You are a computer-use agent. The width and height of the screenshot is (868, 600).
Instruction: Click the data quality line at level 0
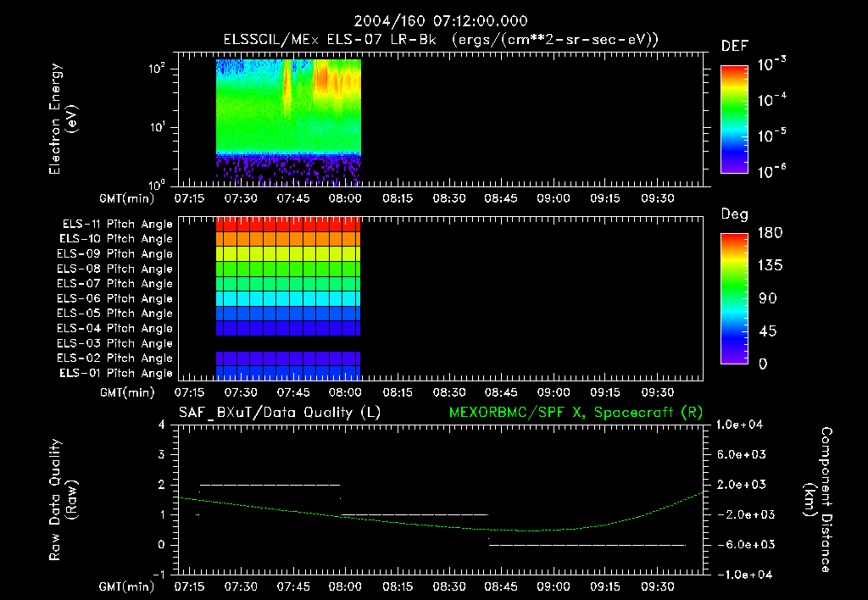tap(587, 545)
